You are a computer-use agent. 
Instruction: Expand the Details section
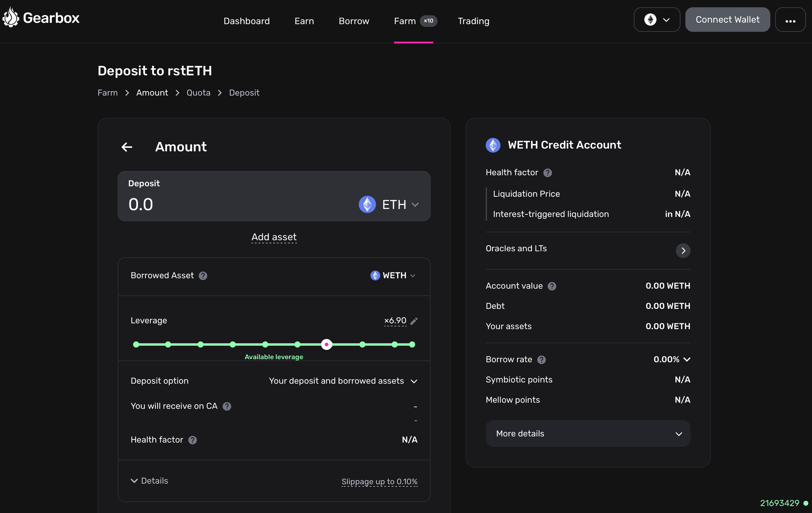click(149, 481)
